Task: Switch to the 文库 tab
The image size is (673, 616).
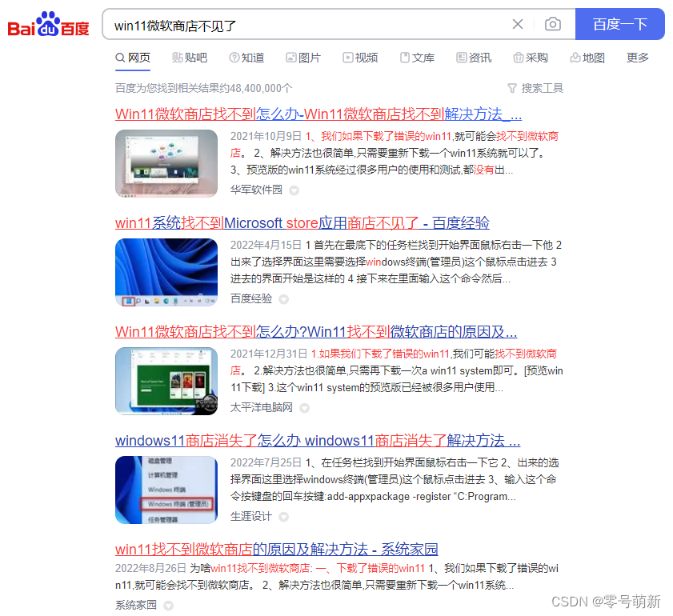Action: pyautogui.click(x=417, y=58)
